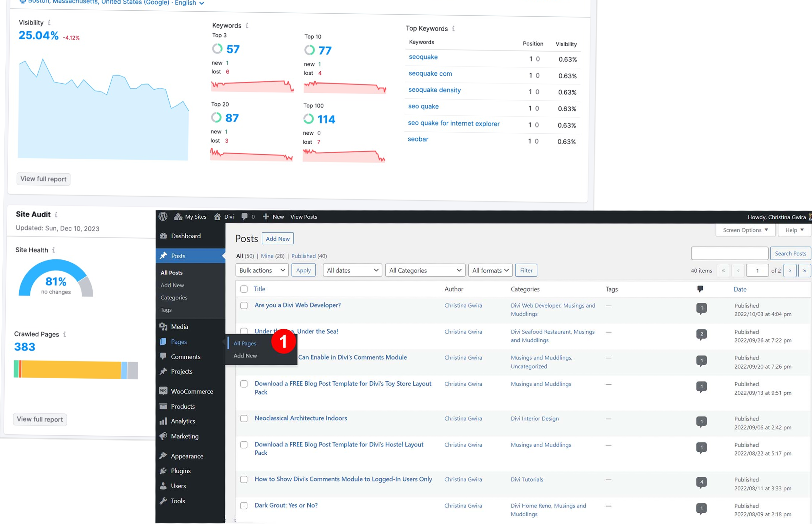The width and height of the screenshot is (812, 524).
Task: Click the plus New icon in admin bar
Action: tap(266, 216)
